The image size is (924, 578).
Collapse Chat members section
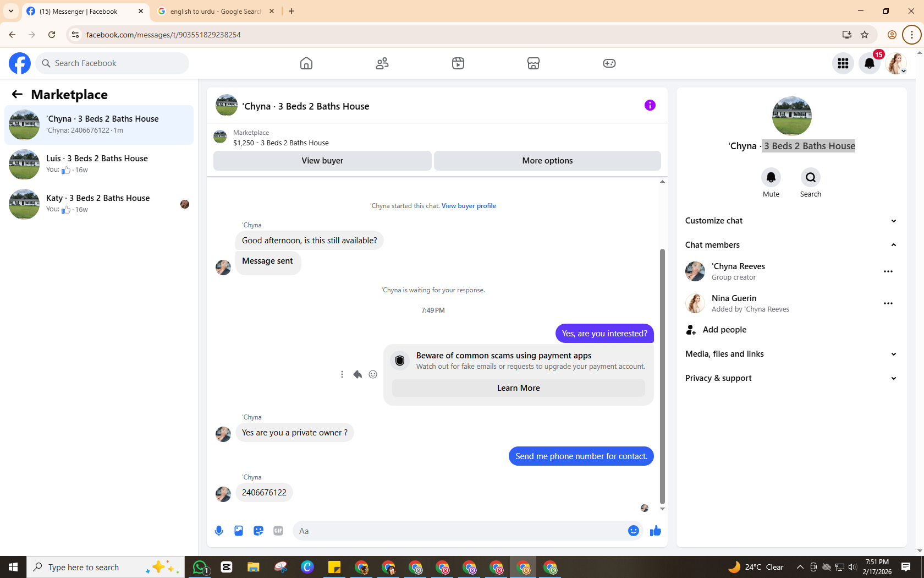pyautogui.click(x=791, y=245)
